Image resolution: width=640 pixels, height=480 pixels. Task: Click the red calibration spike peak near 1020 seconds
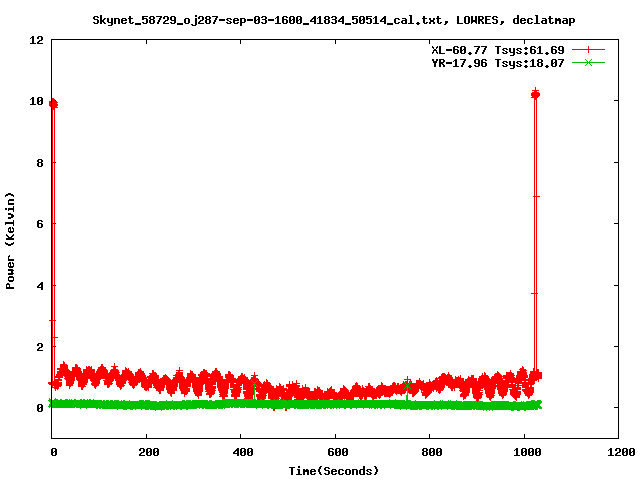tap(536, 94)
